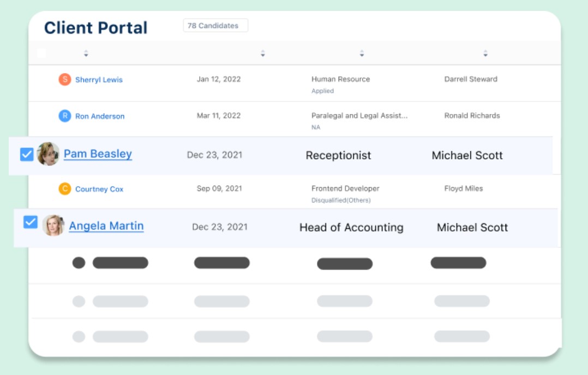Image resolution: width=588 pixels, height=375 pixels.
Task: Toggle the select-all header checkbox
Action: point(41,53)
